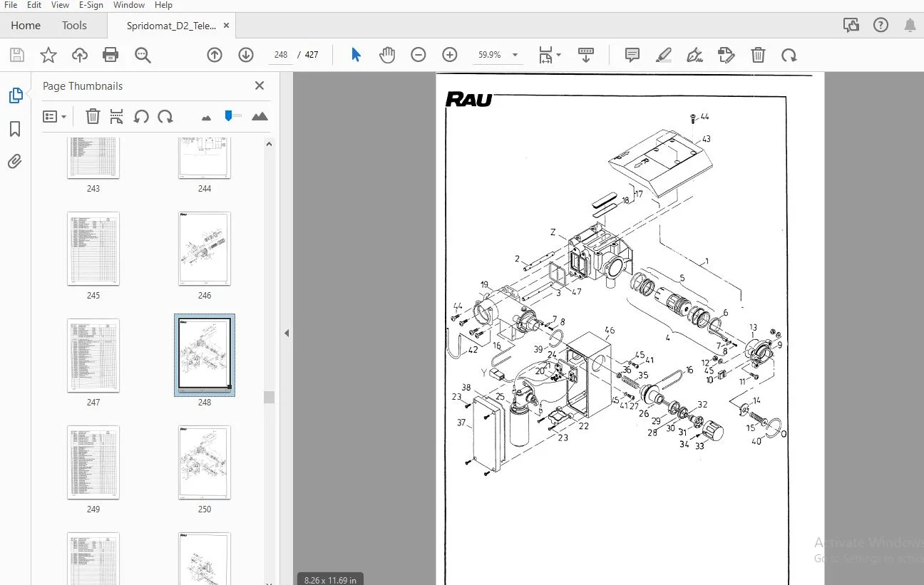The height and width of the screenshot is (585, 924).
Task: Switch to the Home tab
Action: coord(26,25)
